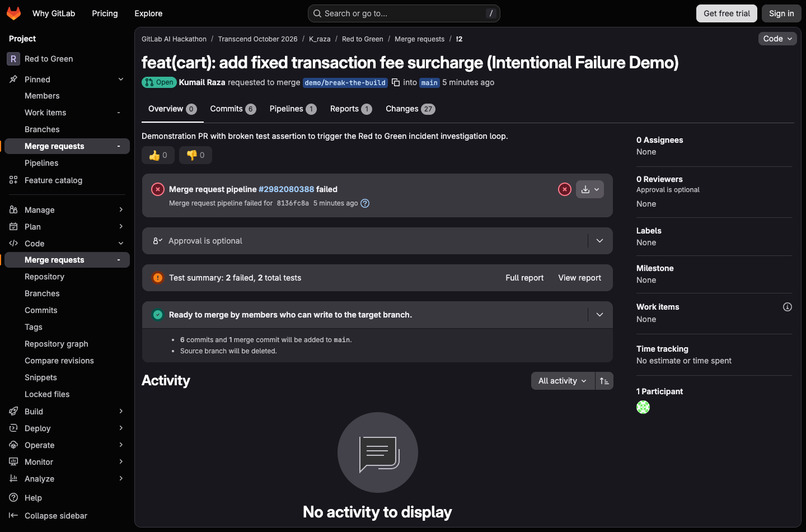
Task: Open the Explore link
Action: [149, 13]
